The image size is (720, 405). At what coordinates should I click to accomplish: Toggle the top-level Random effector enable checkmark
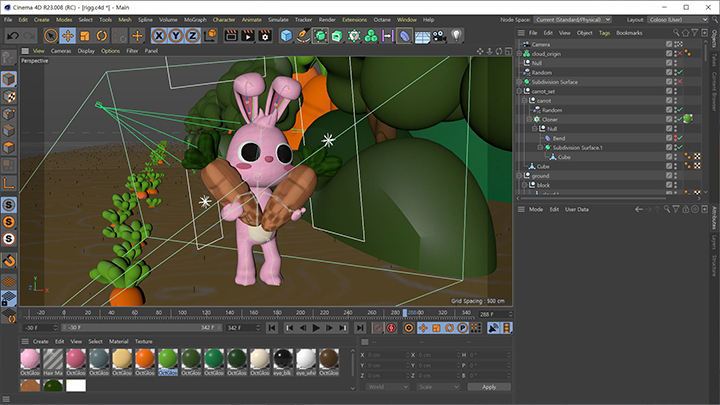[x=680, y=73]
